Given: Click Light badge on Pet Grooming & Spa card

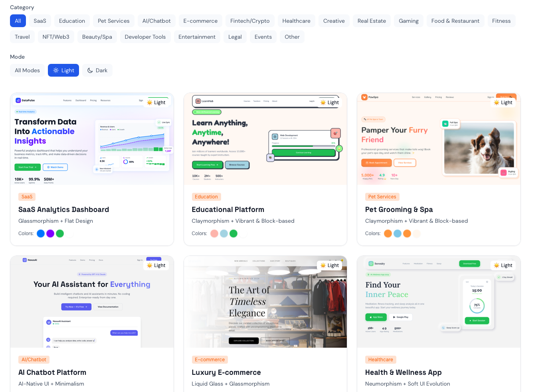Looking at the screenshot, I should click(503, 103).
